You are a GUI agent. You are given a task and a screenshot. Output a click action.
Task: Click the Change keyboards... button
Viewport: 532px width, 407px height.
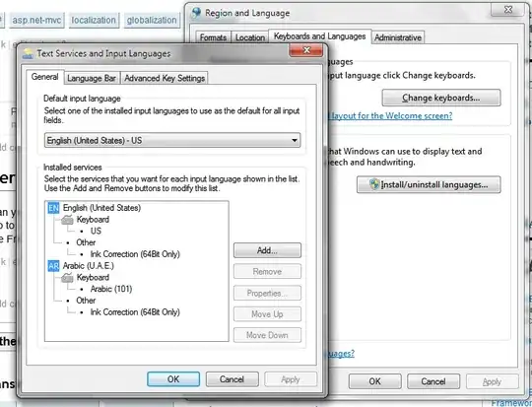coord(441,98)
